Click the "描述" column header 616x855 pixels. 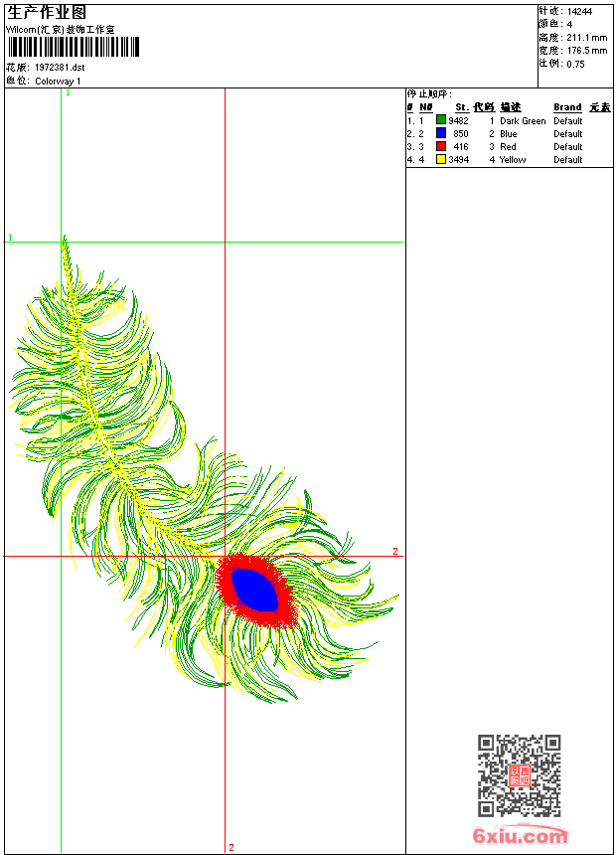click(x=511, y=107)
